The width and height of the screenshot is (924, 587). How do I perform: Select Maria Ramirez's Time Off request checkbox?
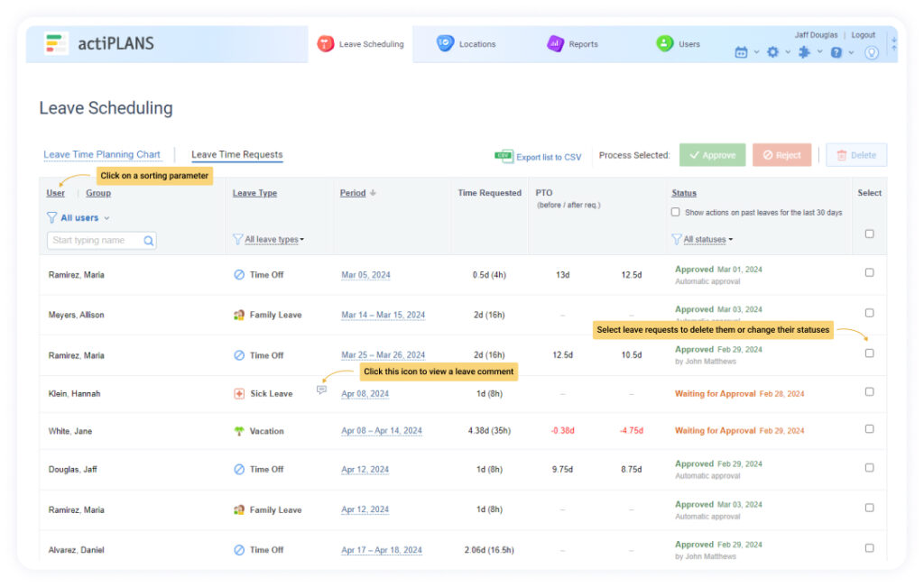pyautogui.click(x=869, y=273)
